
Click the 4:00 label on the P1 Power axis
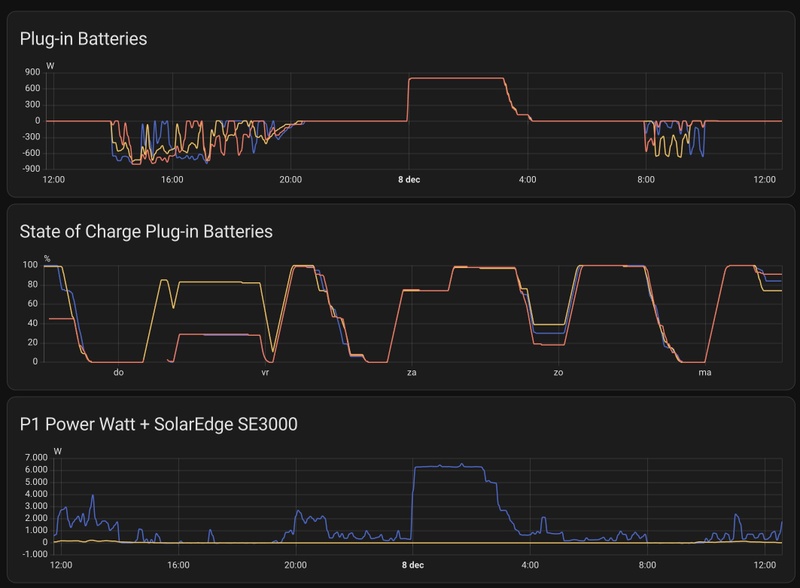(x=530, y=565)
